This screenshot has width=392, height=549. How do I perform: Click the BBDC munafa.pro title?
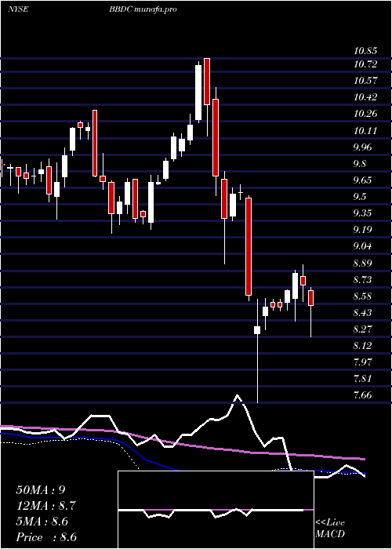coord(143,9)
